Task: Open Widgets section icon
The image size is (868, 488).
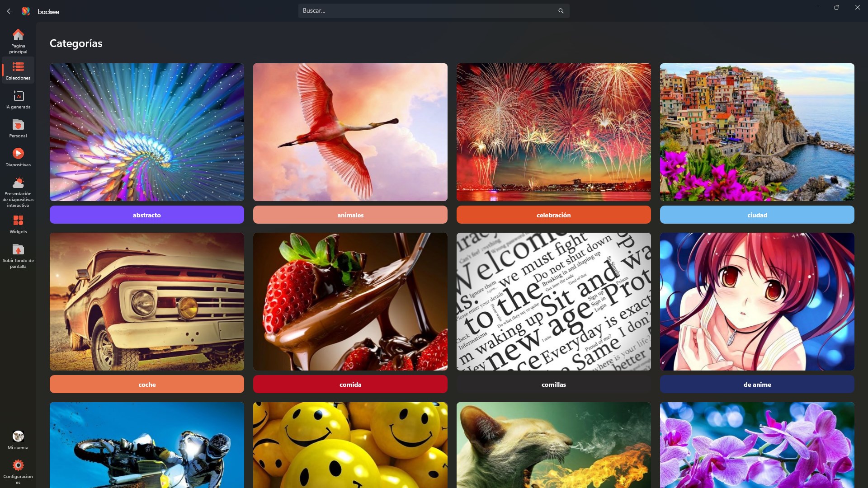Action: (x=18, y=221)
